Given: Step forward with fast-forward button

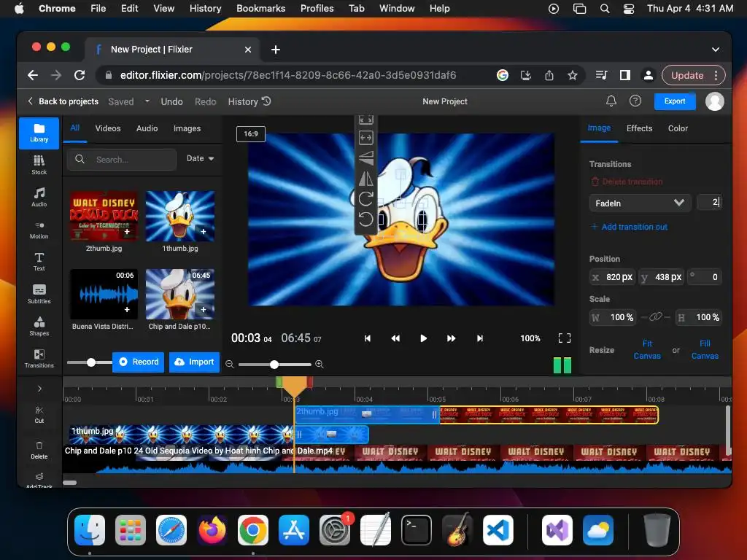Looking at the screenshot, I should pyautogui.click(x=451, y=338).
